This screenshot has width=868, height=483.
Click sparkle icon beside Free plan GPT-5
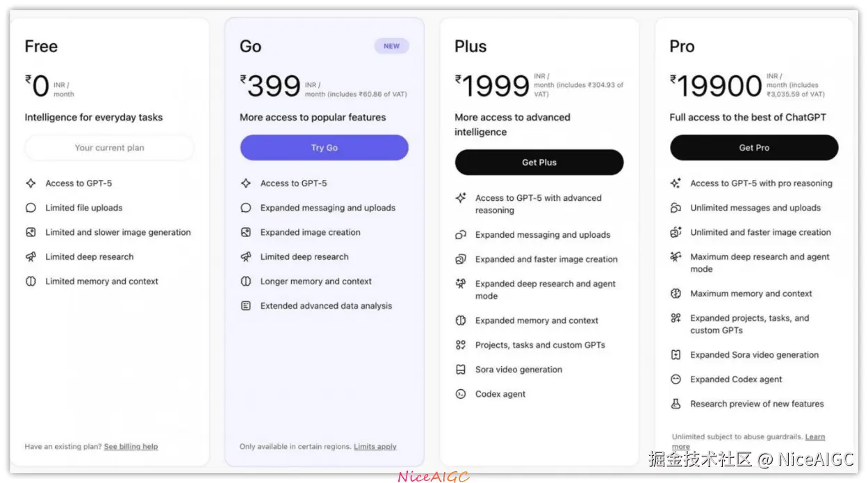tap(31, 183)
